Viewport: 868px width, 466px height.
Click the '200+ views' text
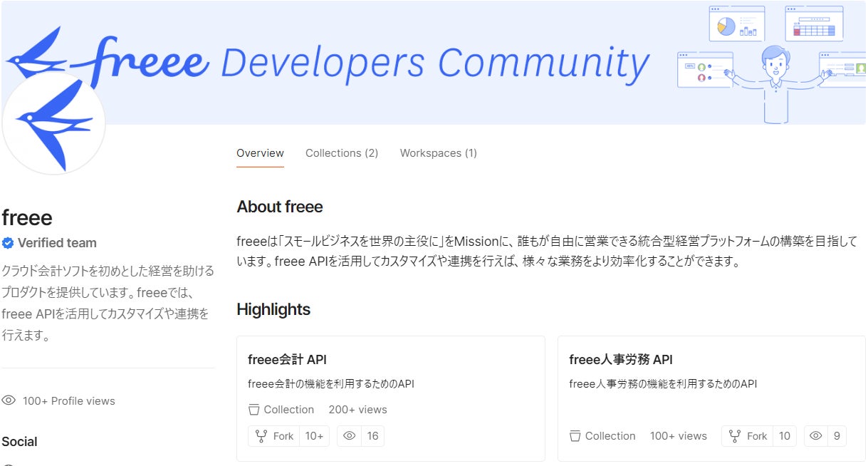357,410
